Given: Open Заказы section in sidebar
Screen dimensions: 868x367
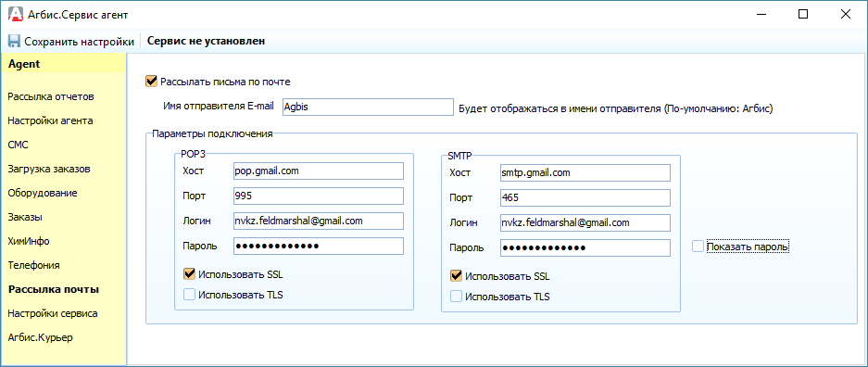Looking at the screenshot, I should [x=25, y=217].
